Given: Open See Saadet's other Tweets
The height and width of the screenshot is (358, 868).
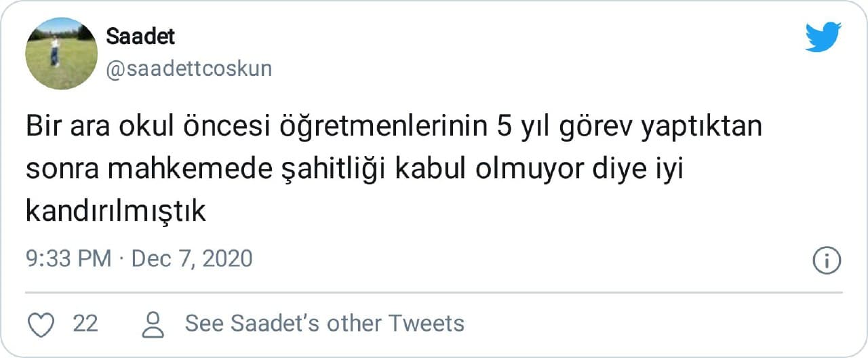Looking at the screenshot, I should point(325,324).
